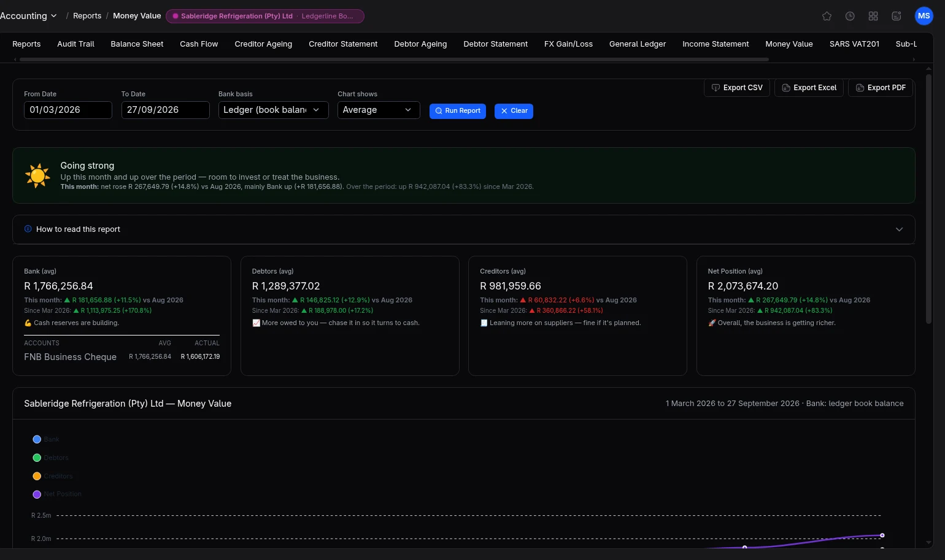945x560 pixels.
Task: Go to the Creditor Ageing tab
Action: [x=263, y=44]
